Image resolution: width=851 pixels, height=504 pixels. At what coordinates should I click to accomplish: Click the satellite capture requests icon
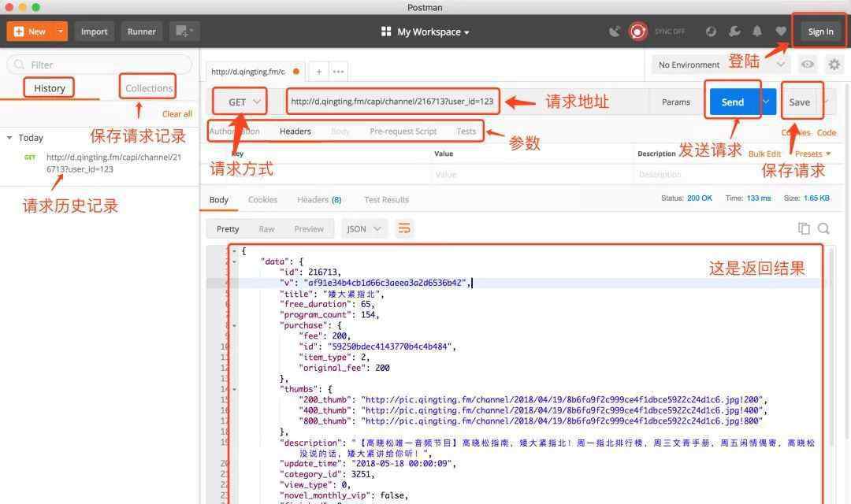coord(615,31)
